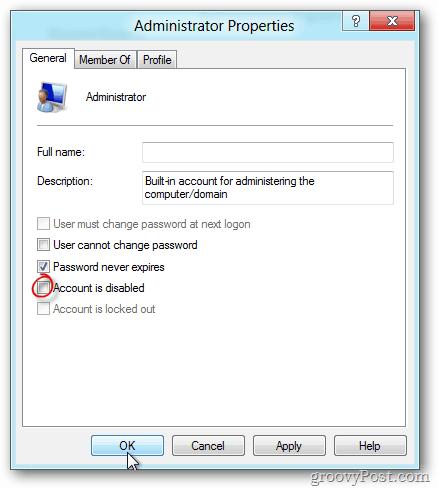This screenshot has height=488, width=438.
Task: Click the Administrator name label beside icon
Action: point(116,97)
